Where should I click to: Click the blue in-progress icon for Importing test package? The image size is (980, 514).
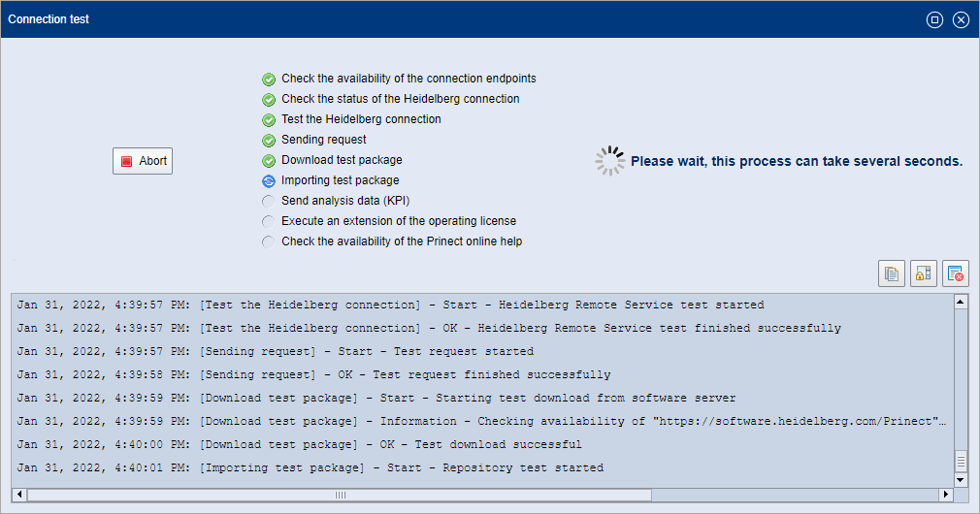coord(268,181)
